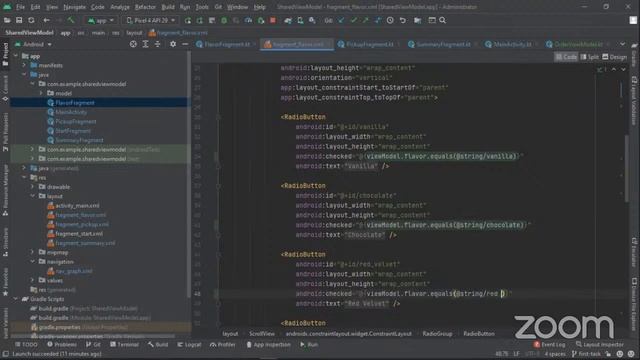The width and height of the screenshot is (640, 360).
Task: Click the Expand All icon in Project panel
Action: coord(145,44)
